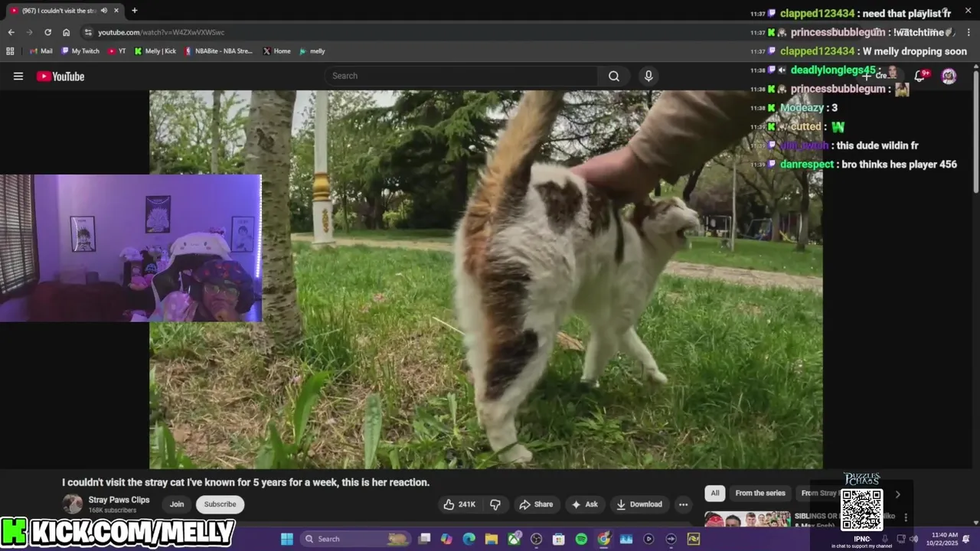Select the All filter chip
This screenshot has height=551, width=980.
pyautogui.click(x=714, y=494)
